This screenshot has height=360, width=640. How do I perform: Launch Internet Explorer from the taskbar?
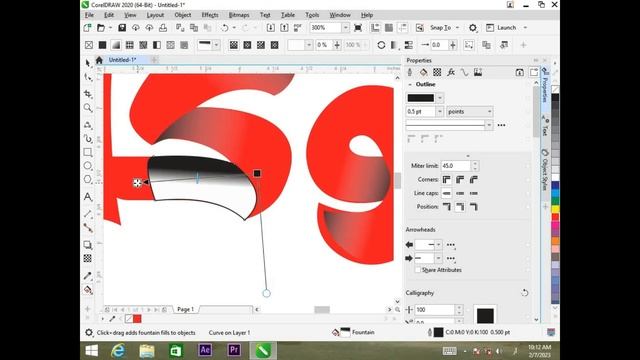click(x=118, y=350)
